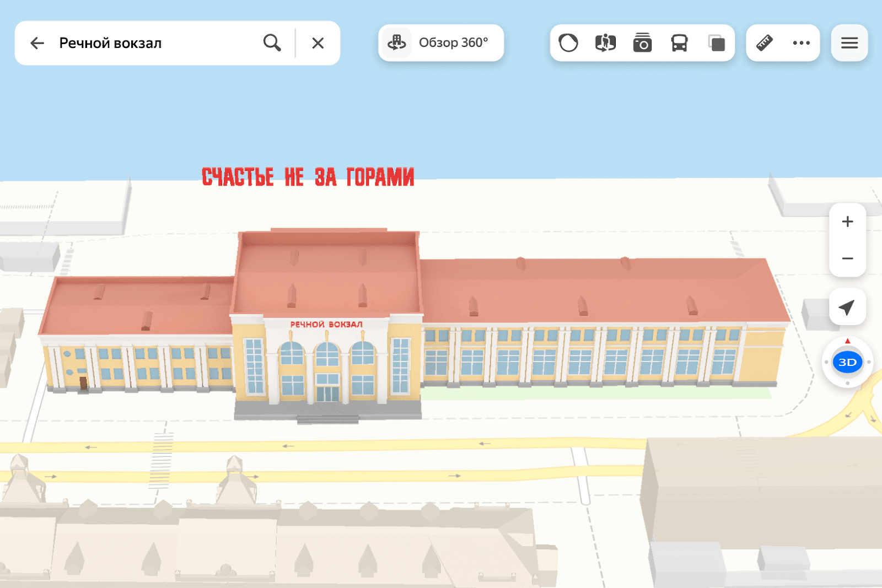Open the Обзор 360° view
Screen dimensions: 882x588
click(x=441, y=43)
